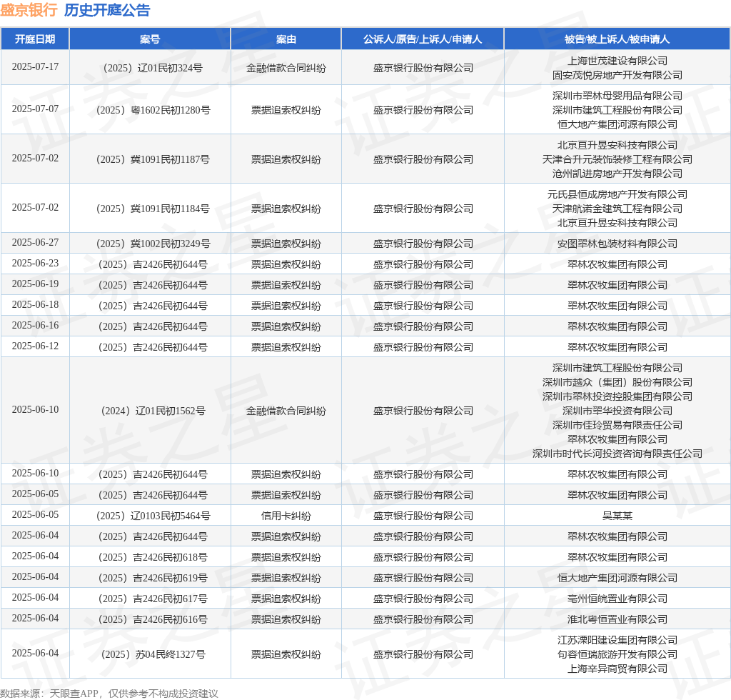
Task: Select the 案号 column header
Action: [x=150, y=39]
